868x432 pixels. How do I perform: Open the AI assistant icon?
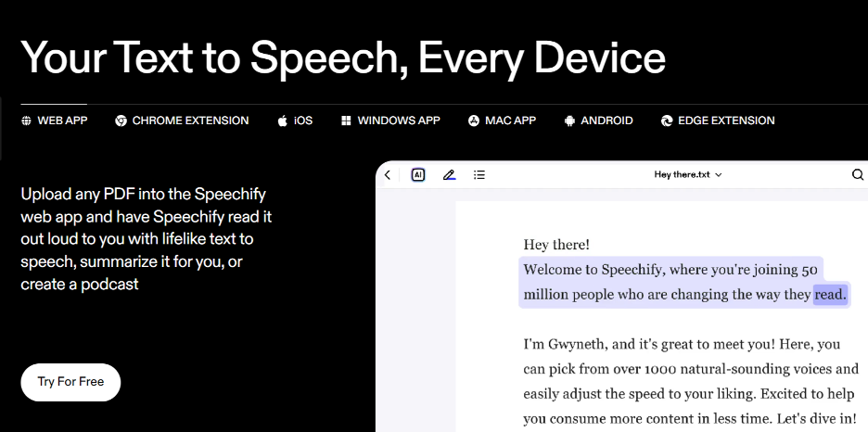[418, 175]
